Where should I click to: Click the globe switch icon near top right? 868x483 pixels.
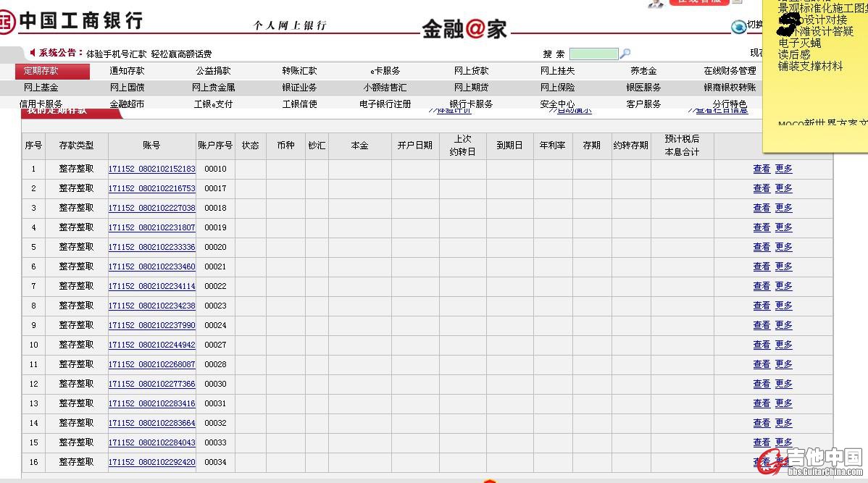point(738,27)
